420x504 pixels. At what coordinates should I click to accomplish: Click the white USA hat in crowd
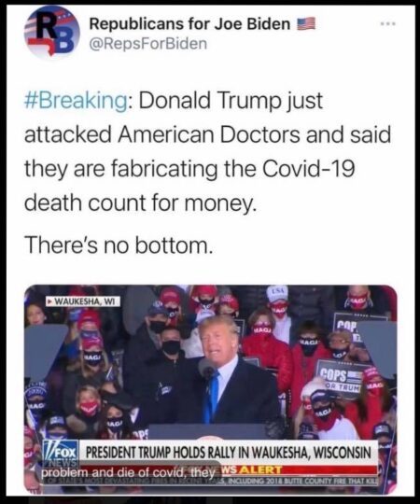[x=277, y=293]
